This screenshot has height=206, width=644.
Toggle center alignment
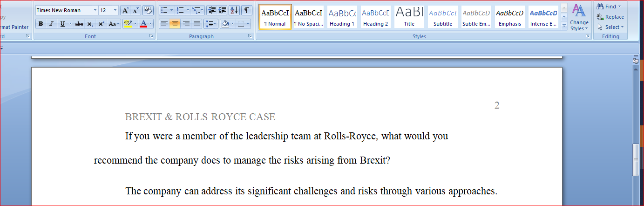(175, 24)
